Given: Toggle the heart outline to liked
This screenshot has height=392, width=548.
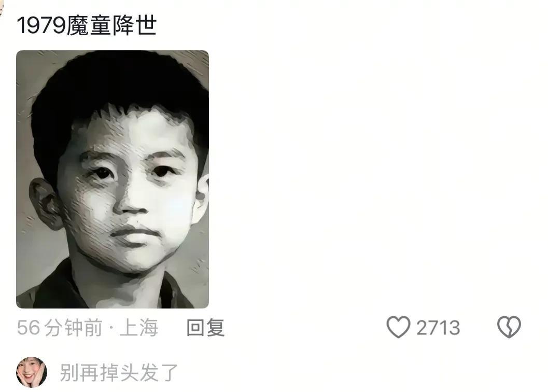Looking at the screenshot, I should click(398, 327).
